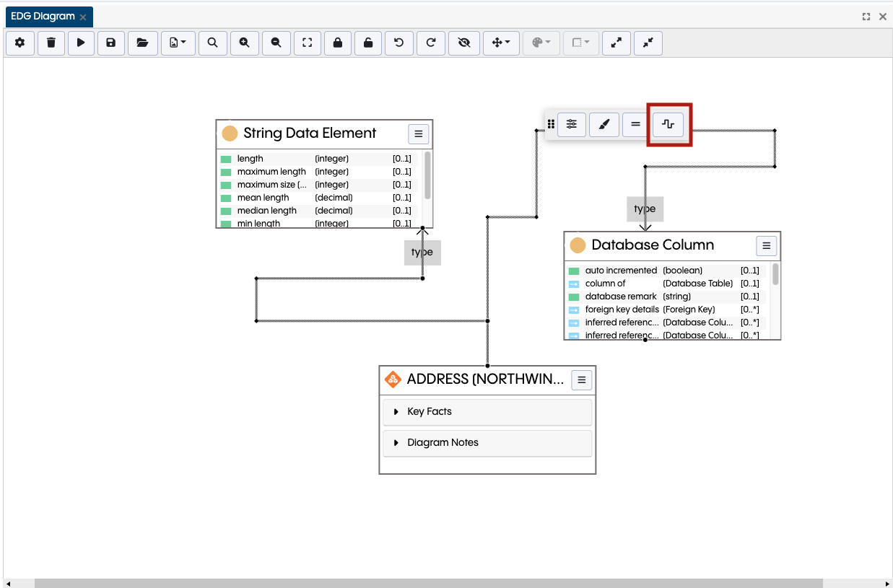
Task: Delete selection with the trash button
Action: (x=51, y=43)
